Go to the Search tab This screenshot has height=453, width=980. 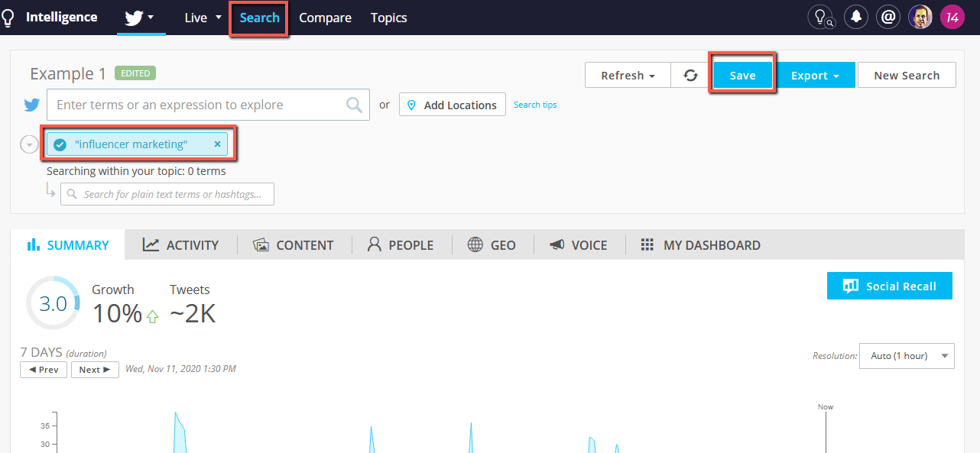click(x=259, y=18)
